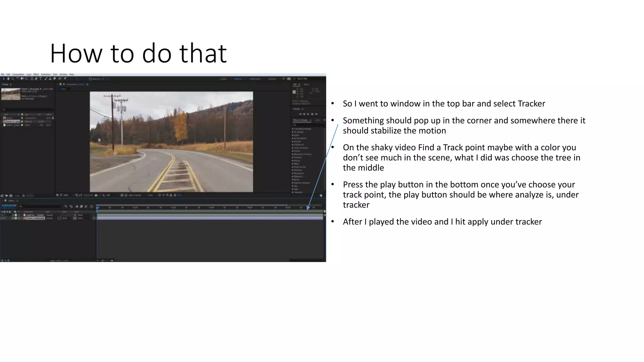Image resolution: width=644 pixels, height=362 pixels.
Task: Expand the Audio effects category
Action: 293,135
